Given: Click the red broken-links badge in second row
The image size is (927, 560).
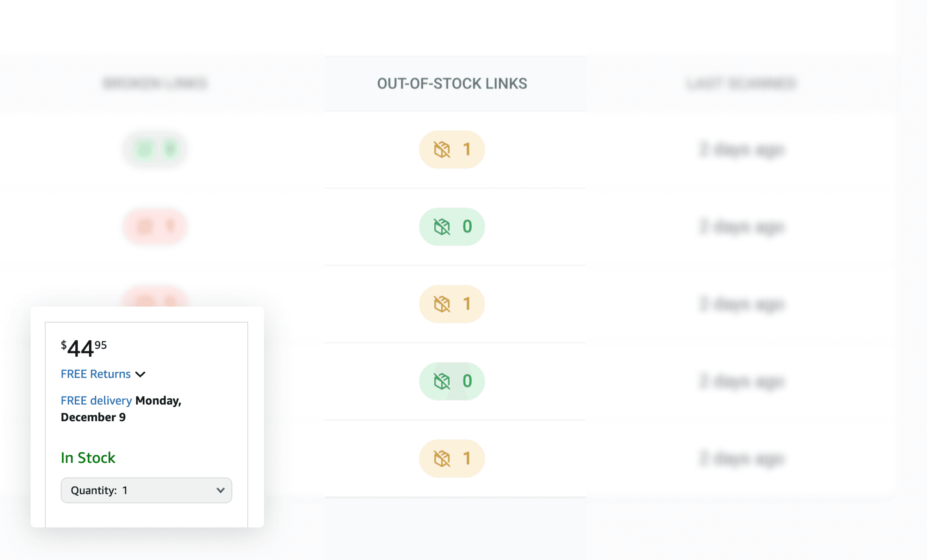Looking at the screenshot, I should [155, 226].
